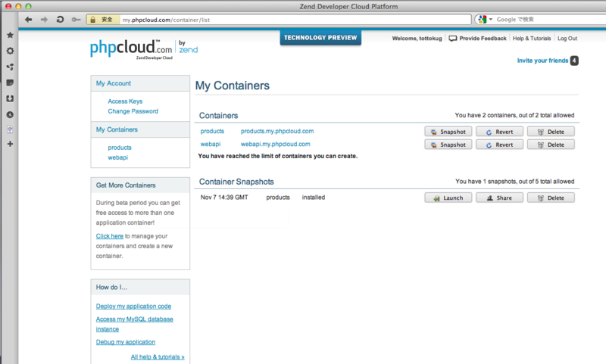Click the phpcloud.com logo
Viewport: 606px width, 364px height.
144,49
